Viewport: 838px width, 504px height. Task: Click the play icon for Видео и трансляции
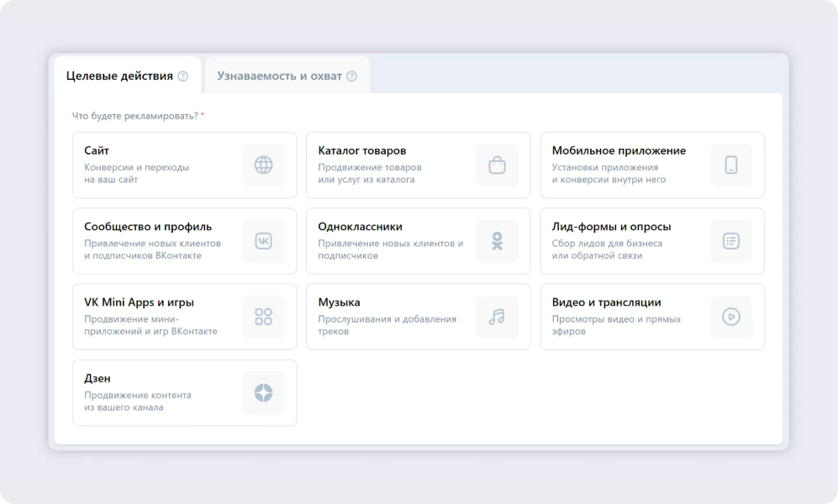tap(731, 317)
